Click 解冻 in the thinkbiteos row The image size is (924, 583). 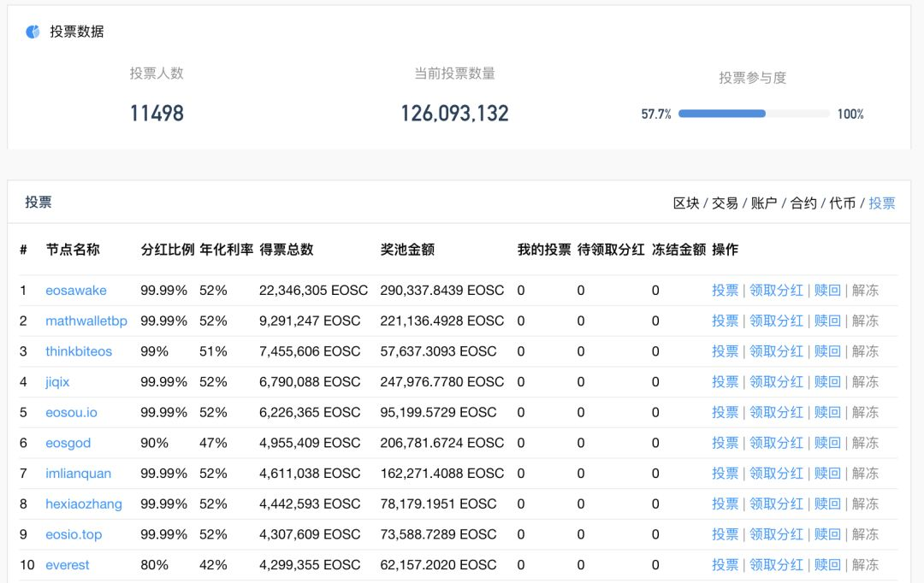865,351
